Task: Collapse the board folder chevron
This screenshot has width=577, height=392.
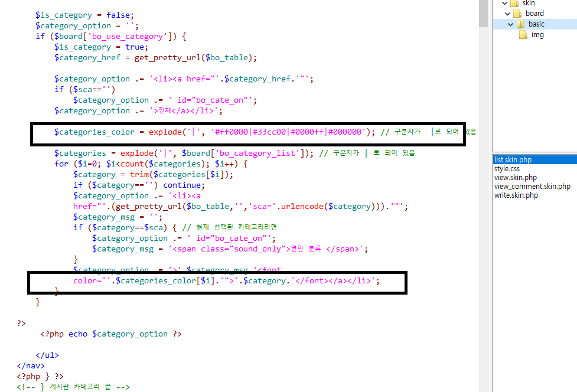Action: [x=507, y=14]
